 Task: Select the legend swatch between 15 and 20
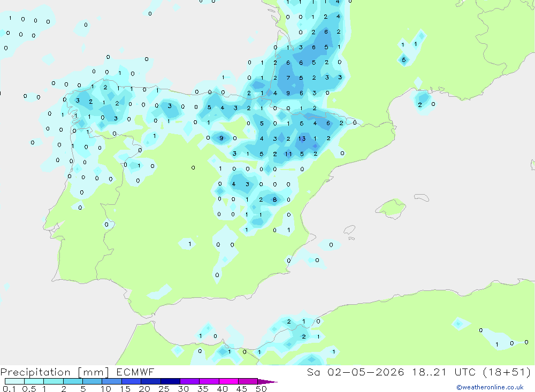point(132,381)
